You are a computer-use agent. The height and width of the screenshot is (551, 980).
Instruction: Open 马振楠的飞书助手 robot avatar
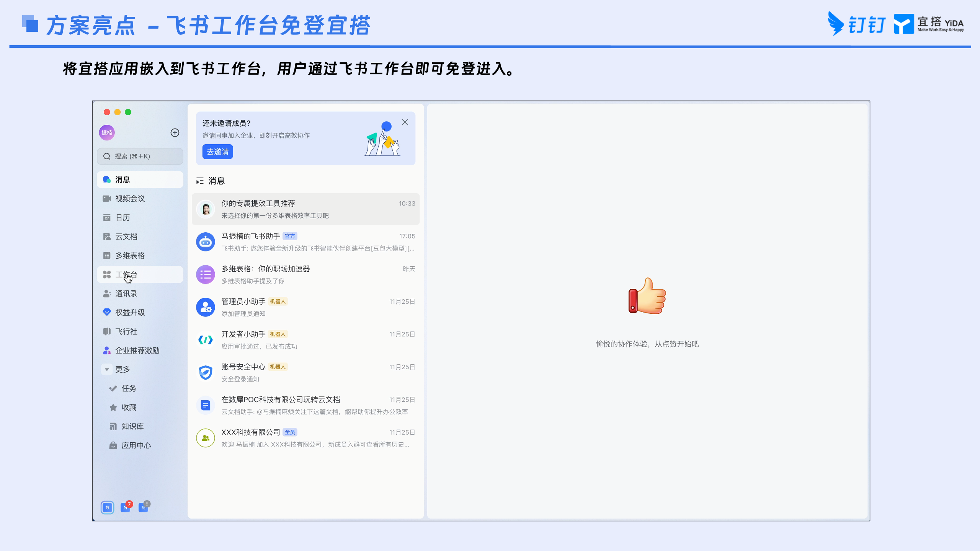206,242
